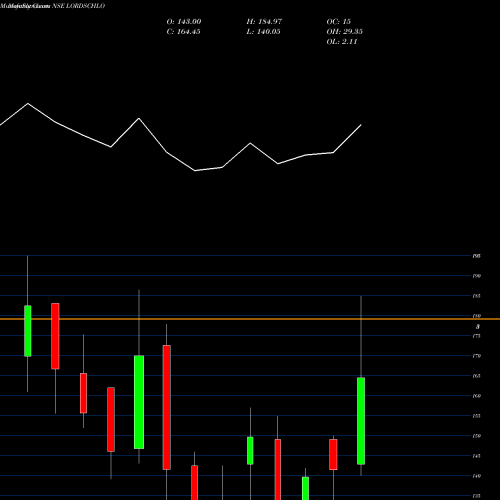Select the close value C: 164.45
Image resolution: width=500 pixels, height=500 pixels.
click(x=183, y=32)
